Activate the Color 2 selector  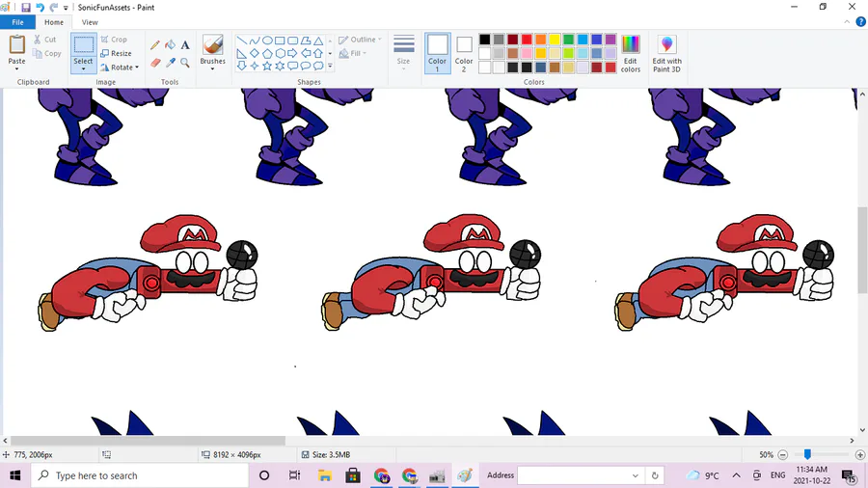pos(464,53)
